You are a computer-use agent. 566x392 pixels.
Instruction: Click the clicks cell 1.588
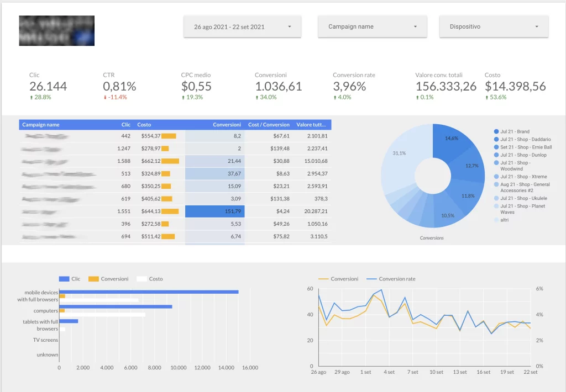pos(124,161)
